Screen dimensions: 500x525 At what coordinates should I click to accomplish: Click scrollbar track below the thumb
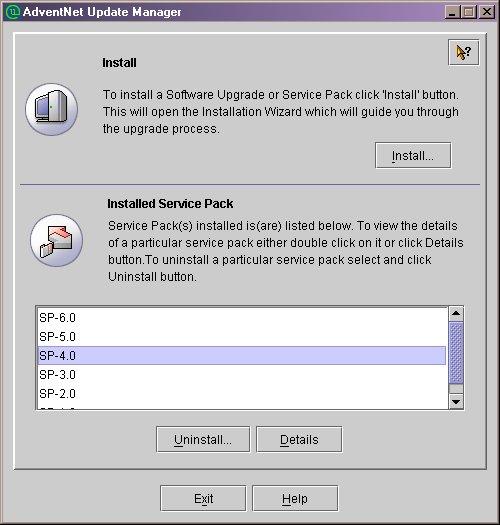pyautogui.click(x=456, y=389)
